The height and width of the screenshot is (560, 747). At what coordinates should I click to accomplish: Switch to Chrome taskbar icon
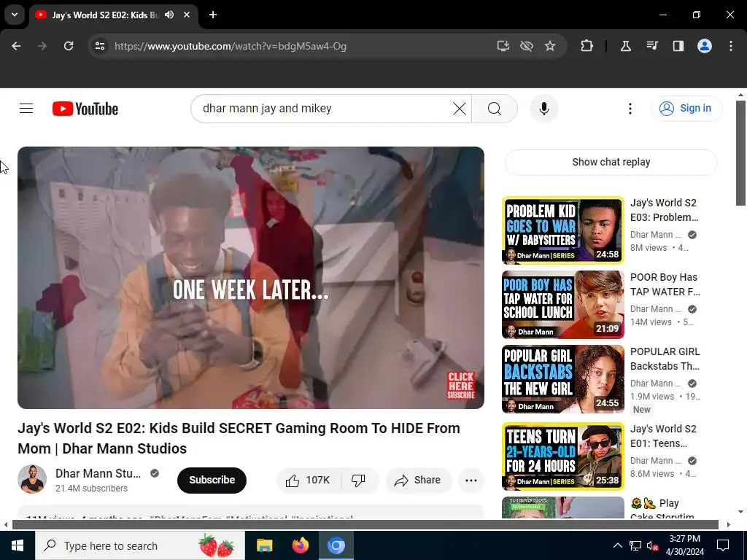(336, 545)
